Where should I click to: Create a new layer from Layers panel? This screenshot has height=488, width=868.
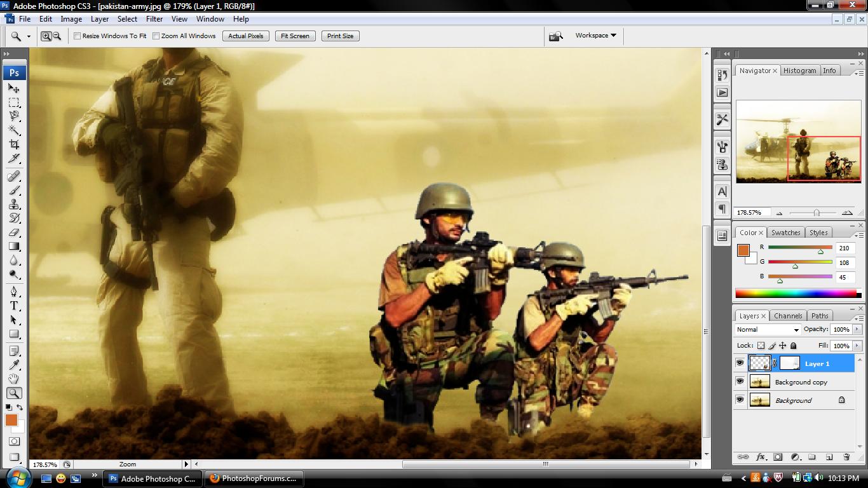tap(829, 457)
